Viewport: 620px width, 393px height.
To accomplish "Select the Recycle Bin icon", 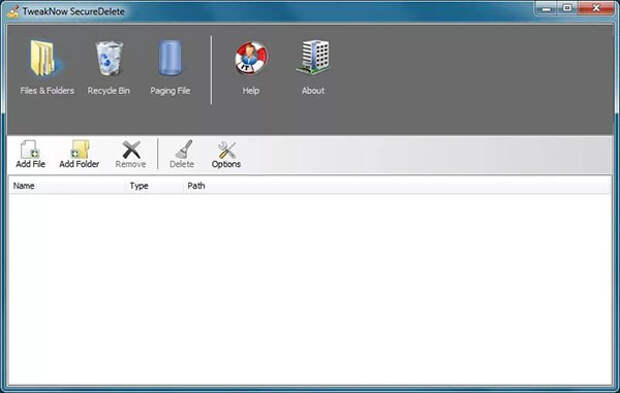I will coord(109,58).
